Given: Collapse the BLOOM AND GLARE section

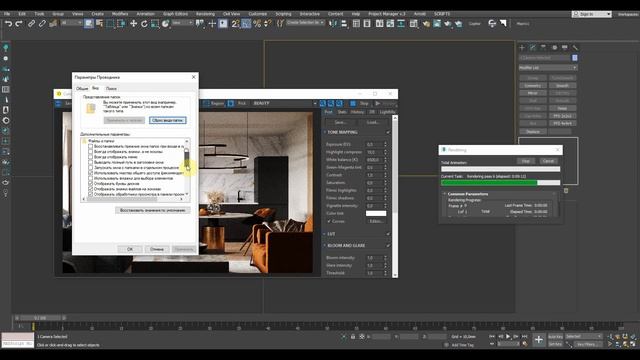Looking at the screenshot, I should 325,246.
